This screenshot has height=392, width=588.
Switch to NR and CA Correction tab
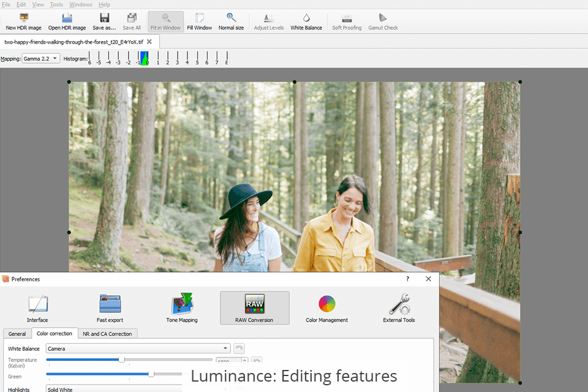click(107, 333)
